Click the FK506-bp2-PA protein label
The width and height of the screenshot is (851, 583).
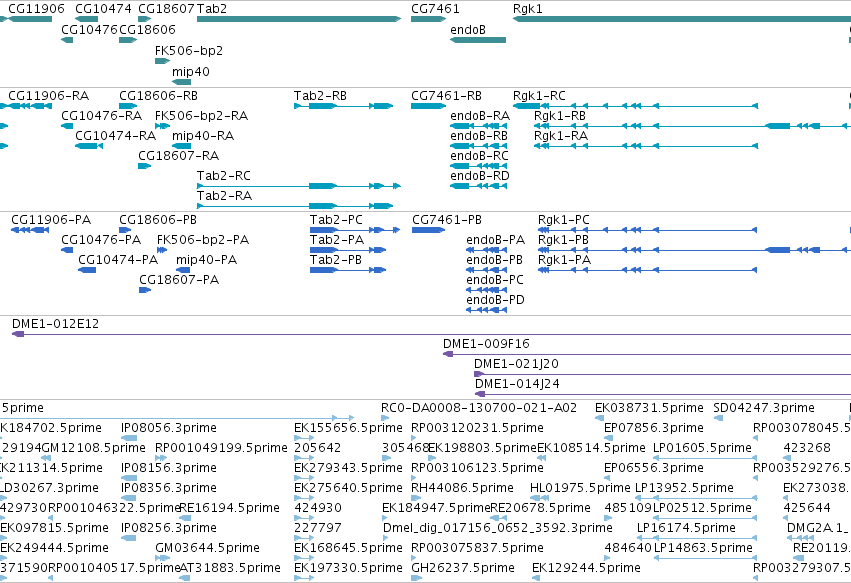click(203, 240)
